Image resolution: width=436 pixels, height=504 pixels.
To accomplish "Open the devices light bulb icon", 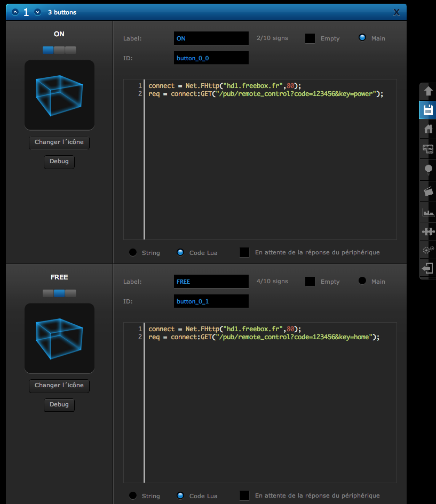I will coord(427,169).
